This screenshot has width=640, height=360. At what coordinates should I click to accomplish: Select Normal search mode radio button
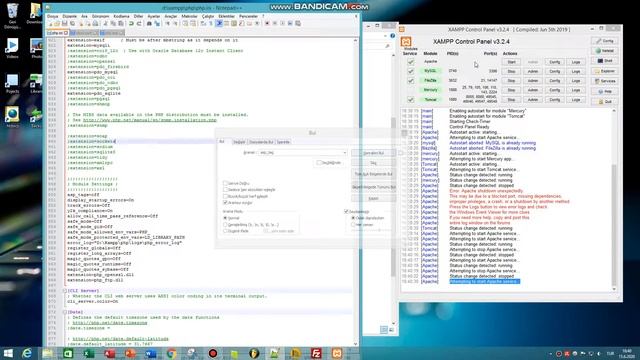(225, 218)
